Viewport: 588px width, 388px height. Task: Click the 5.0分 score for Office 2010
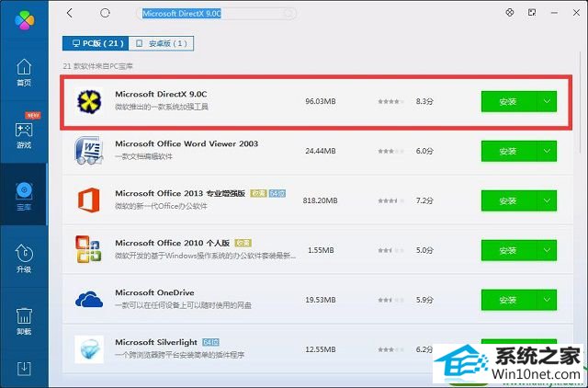pos(424,250)
